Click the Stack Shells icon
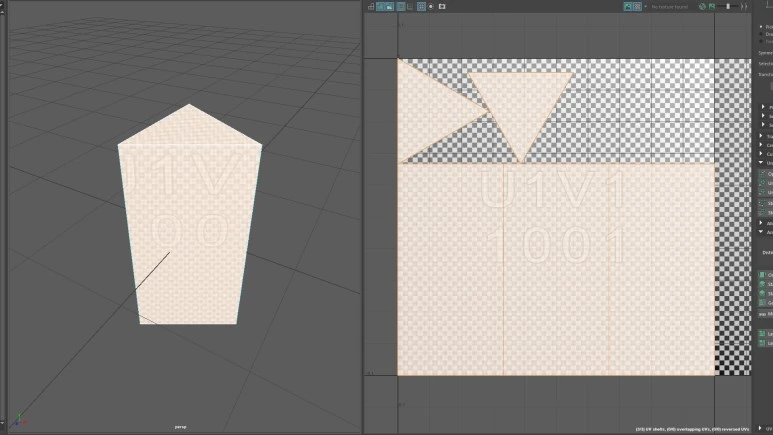773x435 pixels. point(763,284)
